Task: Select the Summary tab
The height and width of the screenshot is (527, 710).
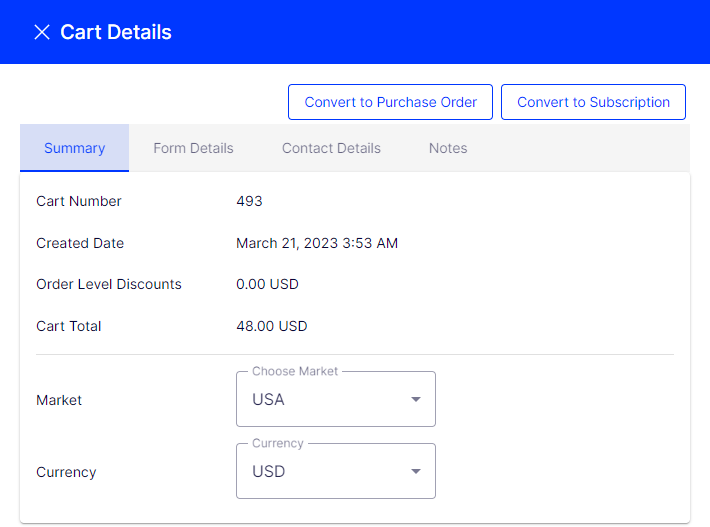Action: [x=74, y=148]
